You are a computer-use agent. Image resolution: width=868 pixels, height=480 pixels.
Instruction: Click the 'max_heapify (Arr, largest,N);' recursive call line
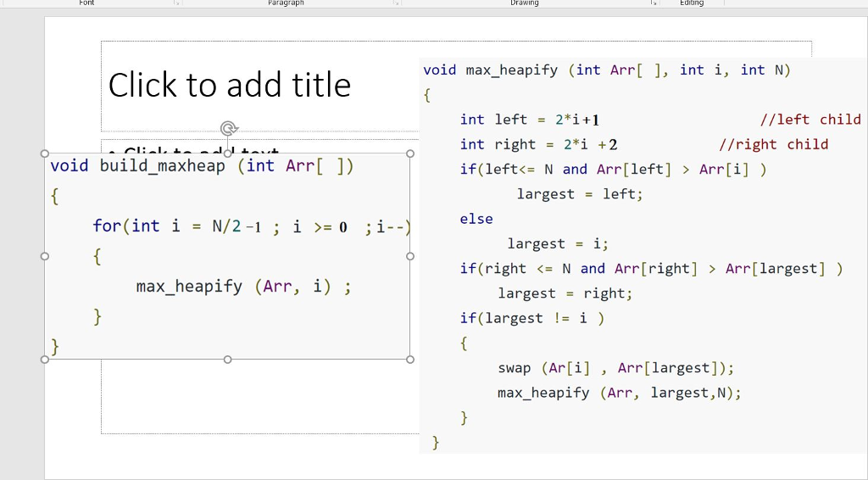tap(620, 393)
